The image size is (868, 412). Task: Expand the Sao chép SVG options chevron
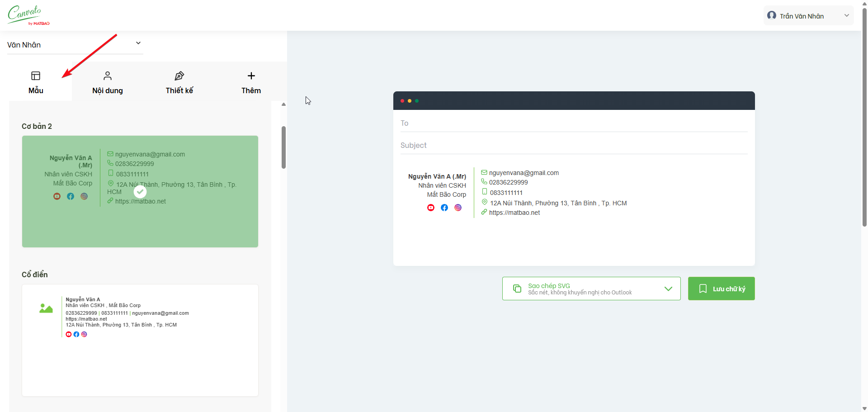[668, 289]
